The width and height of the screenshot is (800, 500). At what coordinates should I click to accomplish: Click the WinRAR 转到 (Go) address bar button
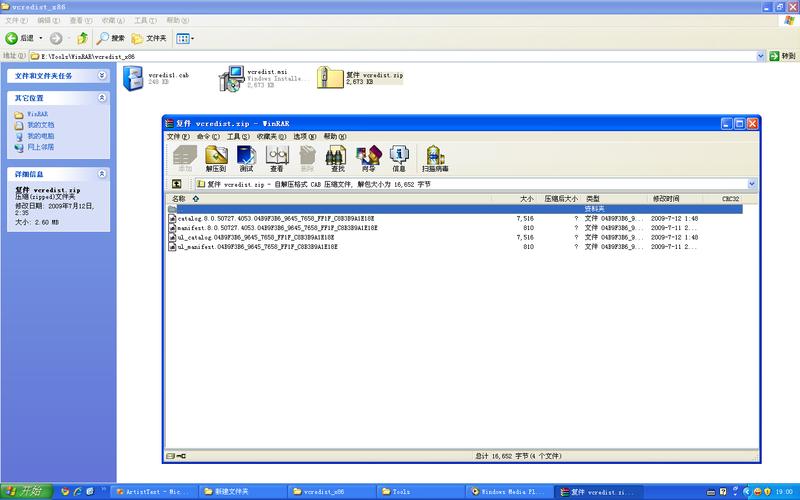point(782,56)
